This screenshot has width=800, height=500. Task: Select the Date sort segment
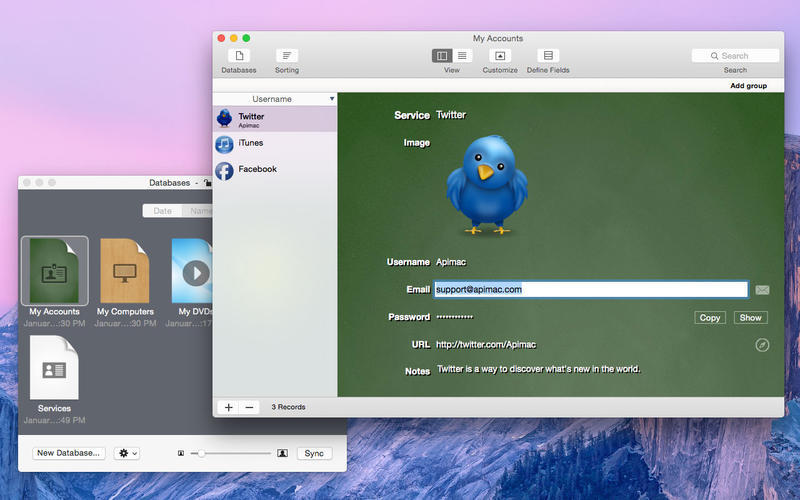point(162,211)
